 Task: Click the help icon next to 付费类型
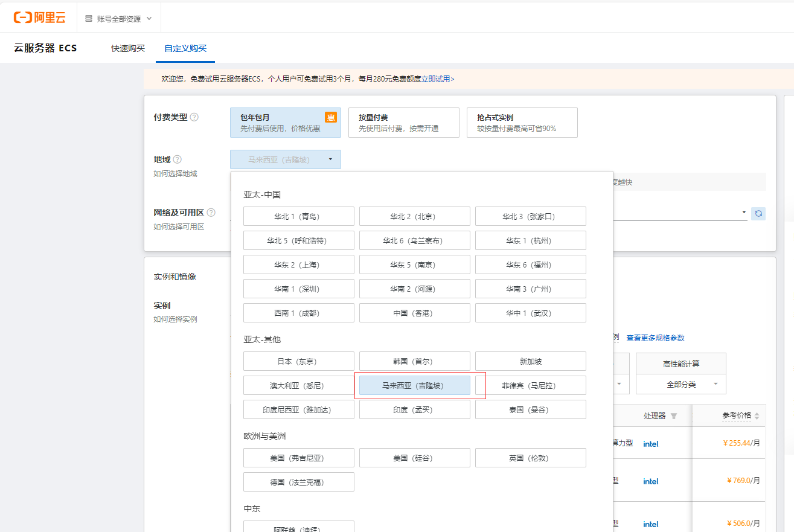194,117
